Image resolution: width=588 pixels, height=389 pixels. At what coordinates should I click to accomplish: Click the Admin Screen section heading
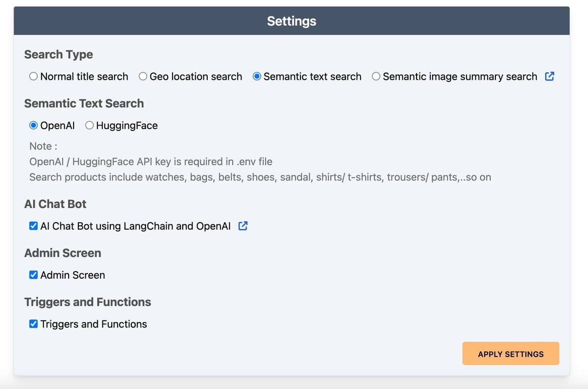(x=62, y=253)
